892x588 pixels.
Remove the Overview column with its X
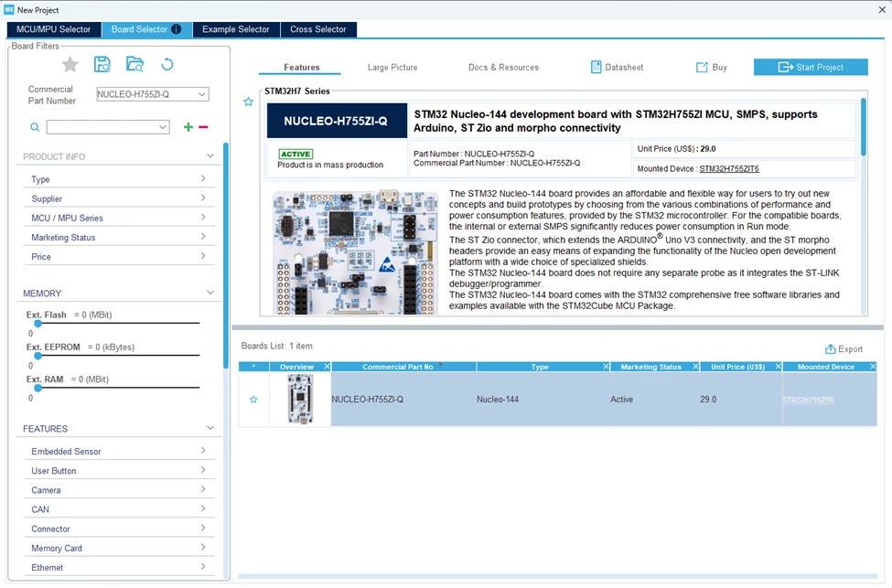point(328,367)
